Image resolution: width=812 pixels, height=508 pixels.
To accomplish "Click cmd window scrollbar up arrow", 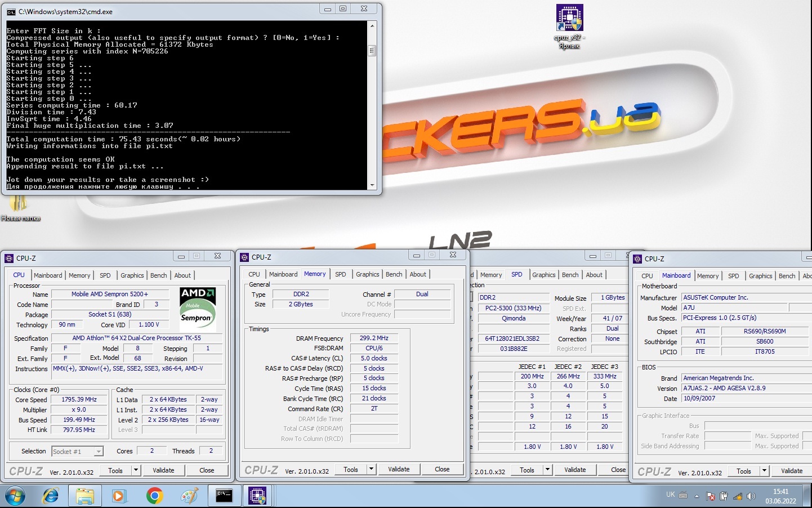I will [x=372, y=26].
